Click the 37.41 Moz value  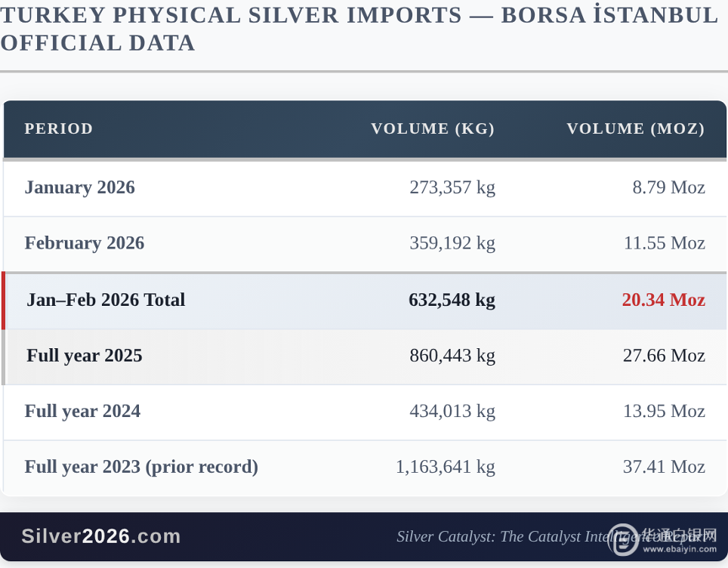coord(664,467)
